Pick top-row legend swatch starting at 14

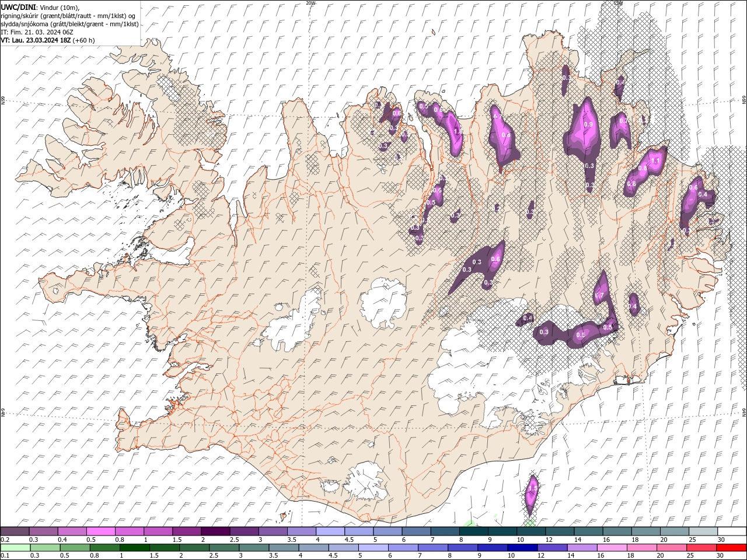click(588, 531)
